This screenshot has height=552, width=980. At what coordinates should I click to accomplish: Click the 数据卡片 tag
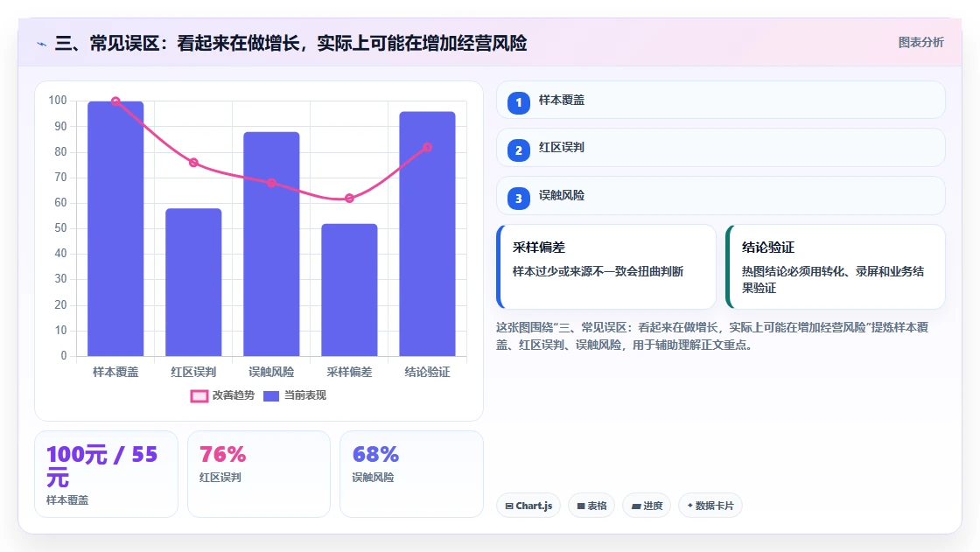click(710, 506)
